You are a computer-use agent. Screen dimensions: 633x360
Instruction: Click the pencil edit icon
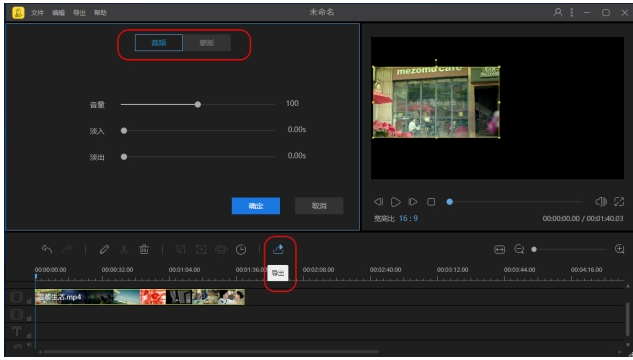click(104, 249)
